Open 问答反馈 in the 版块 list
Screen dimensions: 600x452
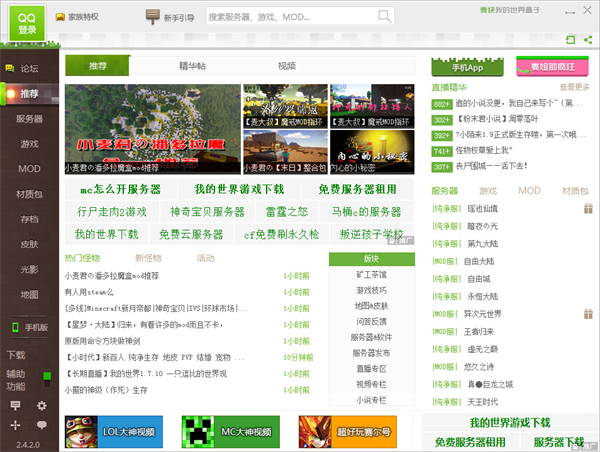pyautogui.click(x=372, y=322)
